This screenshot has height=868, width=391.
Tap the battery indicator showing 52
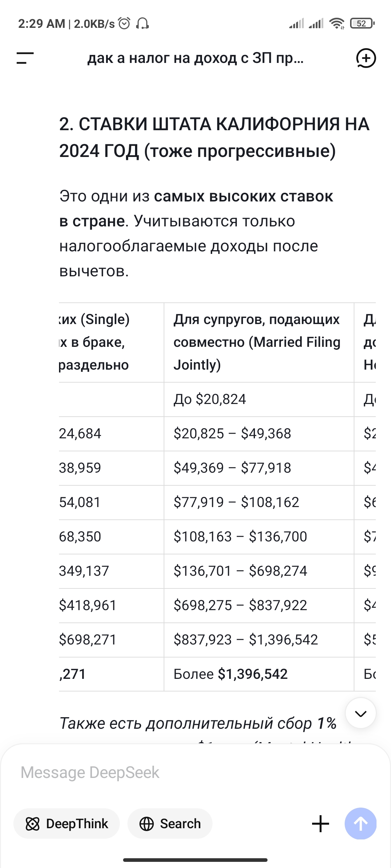(x=362, y=24)
